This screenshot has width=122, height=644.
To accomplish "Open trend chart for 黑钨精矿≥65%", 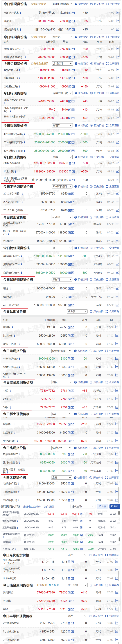I will [x=117, y=256].
